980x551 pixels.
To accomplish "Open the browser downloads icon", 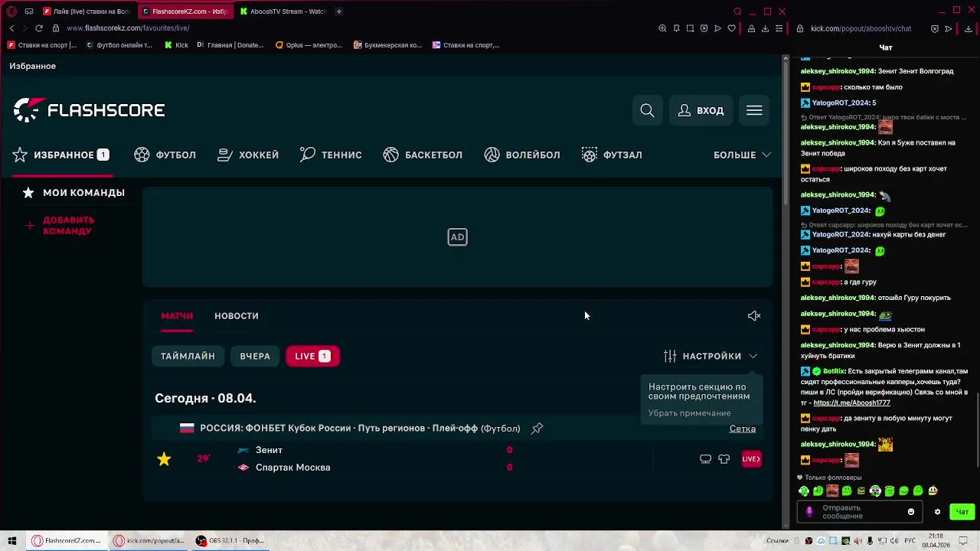I will pyautogui.click(x=765, y=28).
